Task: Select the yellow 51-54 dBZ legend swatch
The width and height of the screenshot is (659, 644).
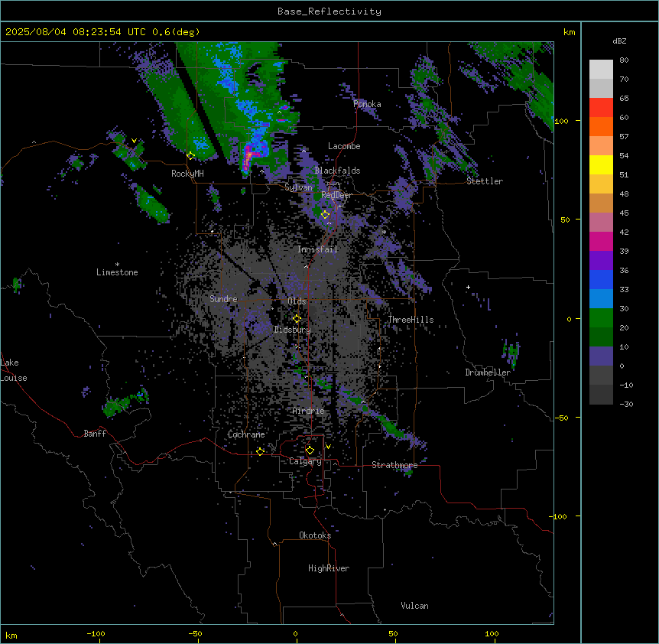Action: click(601, 164)
